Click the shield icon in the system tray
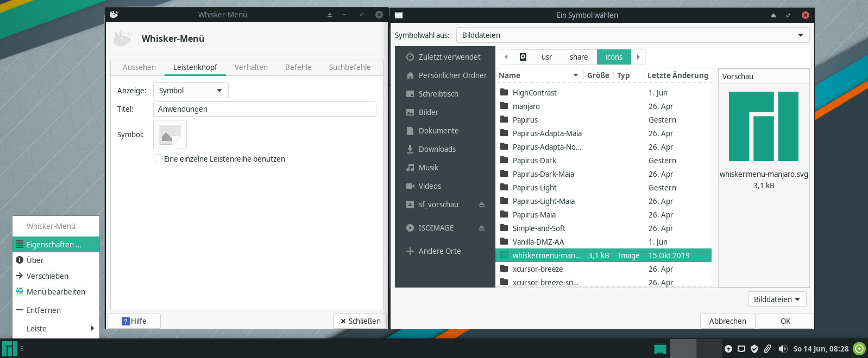Screen dimensions: 868x358 tap(754, 349)
